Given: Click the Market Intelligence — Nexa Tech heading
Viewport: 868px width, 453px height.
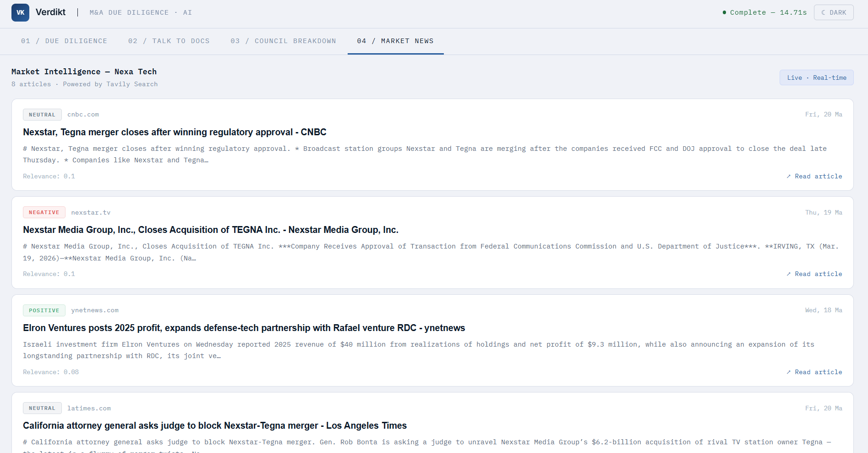Looking at the screenshot, I should coord(84,72).
